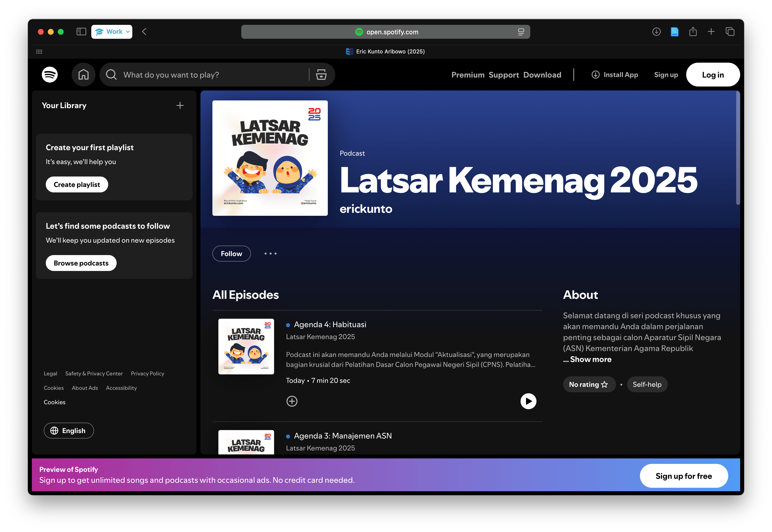Go to Spotify Home via house icon

click(83, 75)
